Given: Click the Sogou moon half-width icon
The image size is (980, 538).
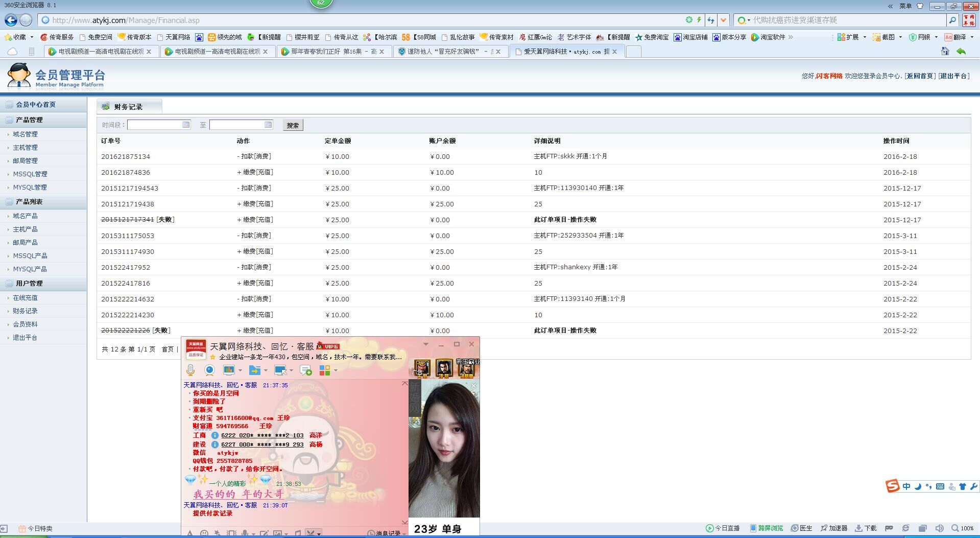Looking at the screenshot, I should pyautogui.click(x=917, y=486).
